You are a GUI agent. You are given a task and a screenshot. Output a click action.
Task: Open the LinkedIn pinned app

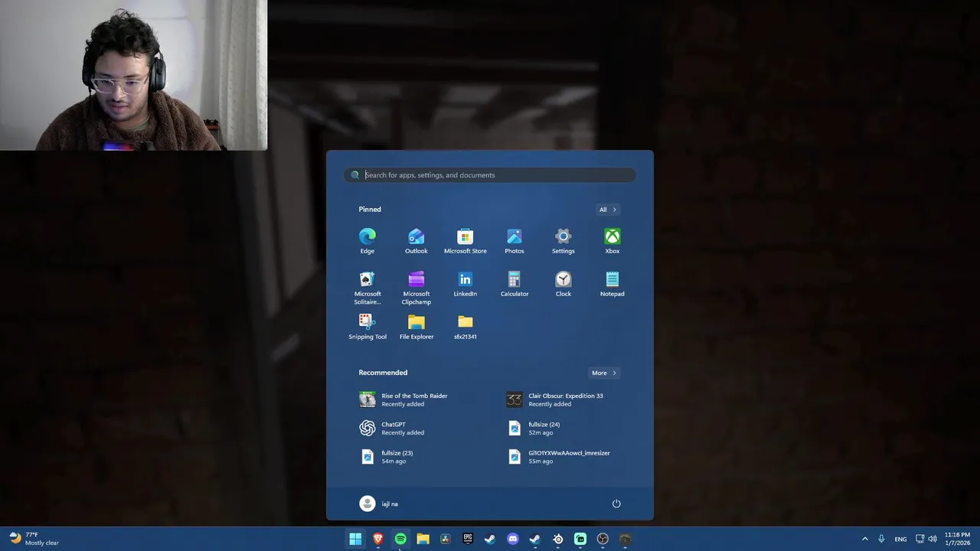tap(465, 284)
